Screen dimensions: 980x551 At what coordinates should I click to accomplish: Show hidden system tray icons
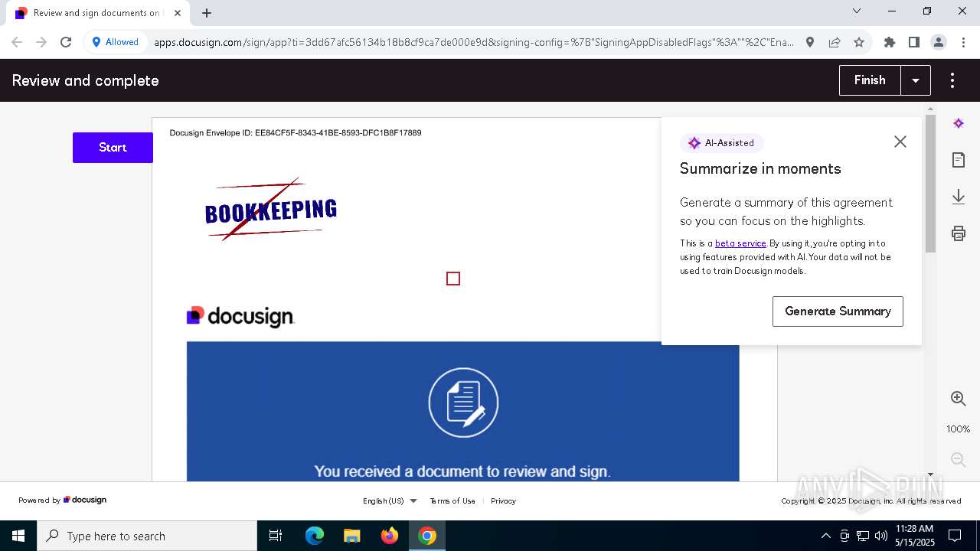click(825, 536)
